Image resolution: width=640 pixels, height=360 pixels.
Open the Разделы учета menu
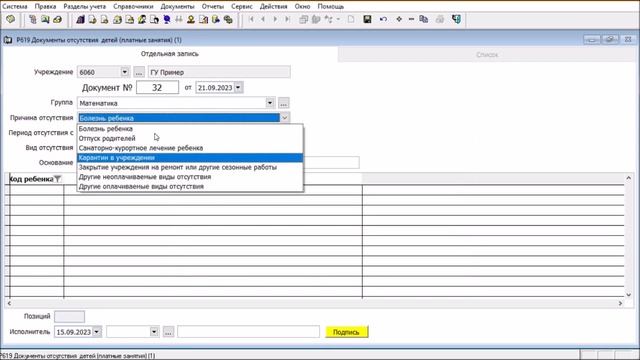point(84,7)
